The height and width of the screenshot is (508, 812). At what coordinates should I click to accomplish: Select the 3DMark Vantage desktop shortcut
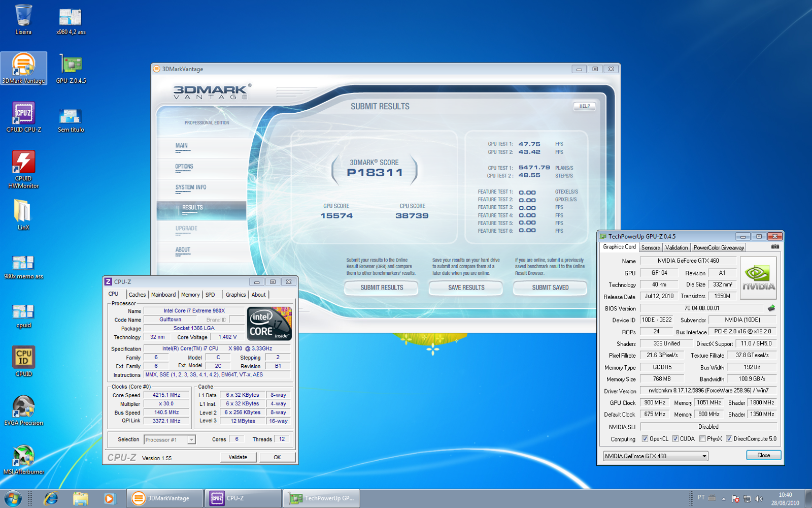[23, 68]
